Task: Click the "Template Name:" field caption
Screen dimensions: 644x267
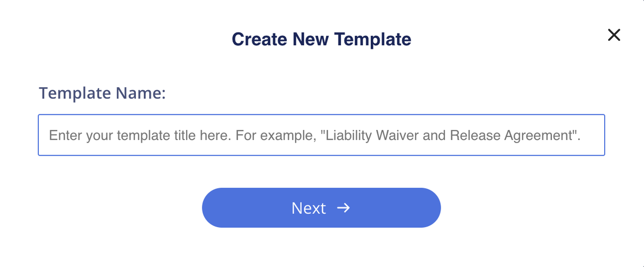Action: tap(102, 93)
